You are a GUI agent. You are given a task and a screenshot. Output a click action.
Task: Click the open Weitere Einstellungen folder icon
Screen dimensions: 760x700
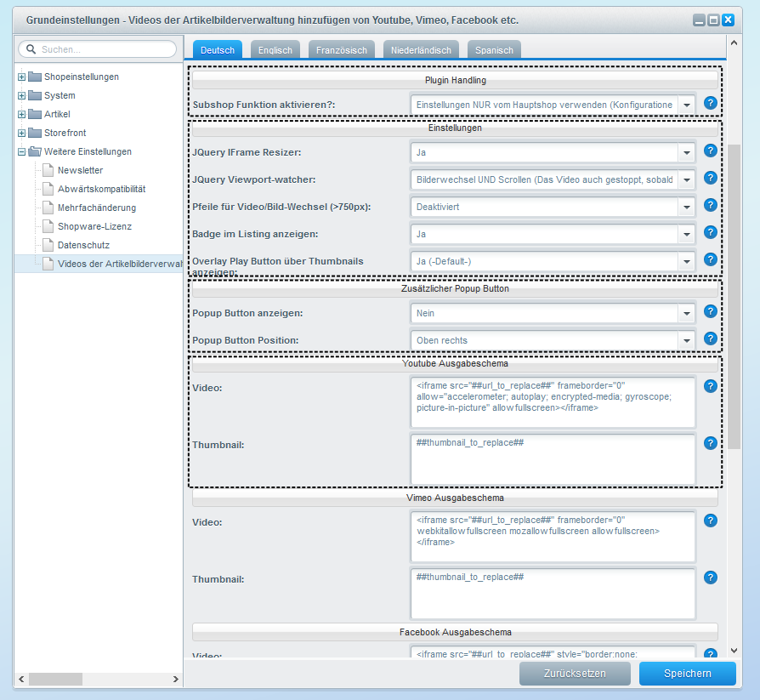[34, 151]
